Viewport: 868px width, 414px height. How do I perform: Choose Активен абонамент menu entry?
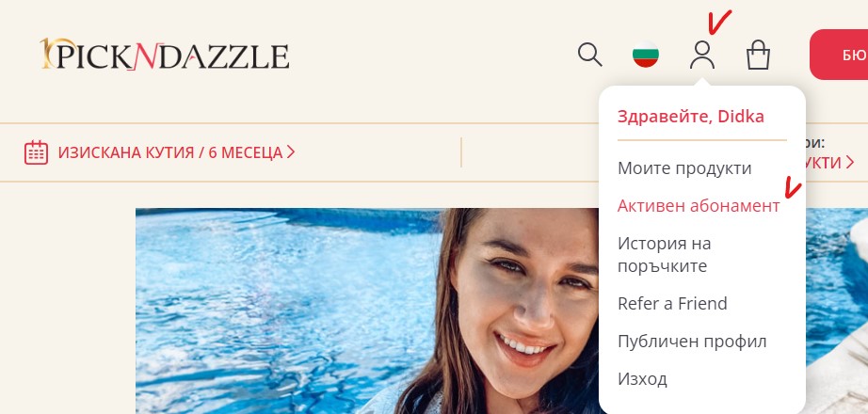[x=699, y=205]
